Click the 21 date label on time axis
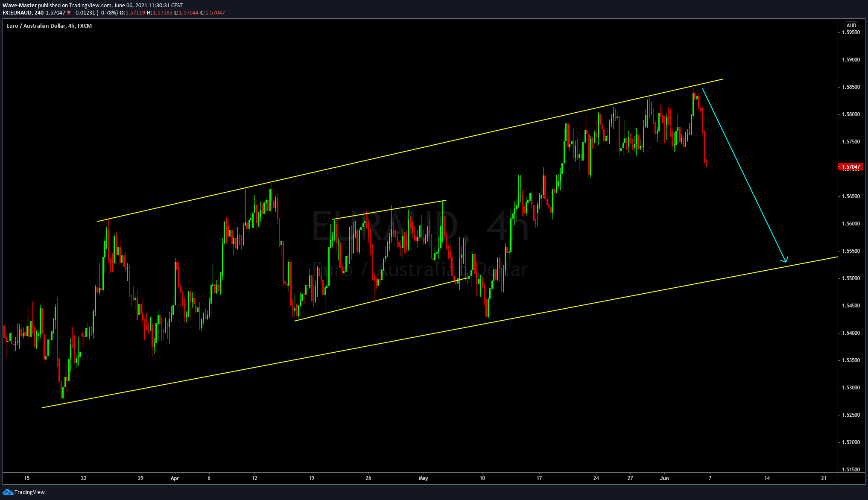Viewport: 868px width, 500px height. pos(824,478)
